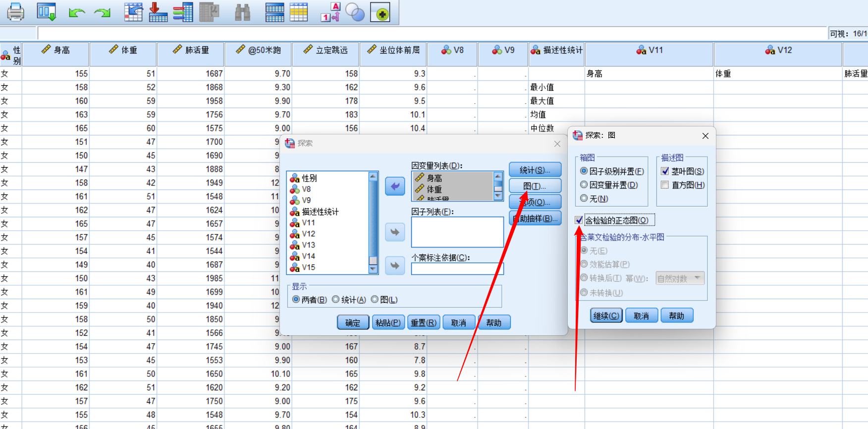868x429 pixels.
Task: Toggle the Value Labels A/1 icon
Action: click(330, 12)
